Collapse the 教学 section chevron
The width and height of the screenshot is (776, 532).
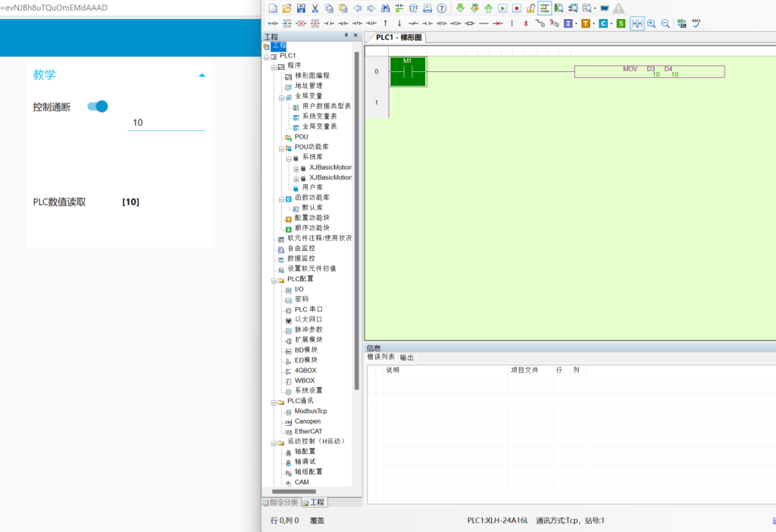coord(202,75)
